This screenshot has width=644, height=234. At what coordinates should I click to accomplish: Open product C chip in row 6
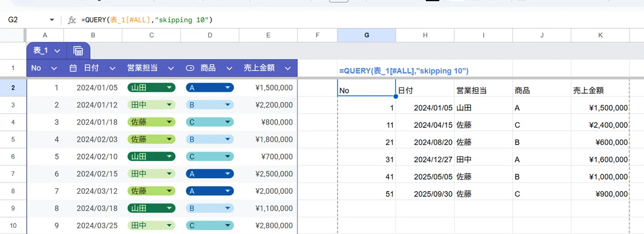[210, 157]
